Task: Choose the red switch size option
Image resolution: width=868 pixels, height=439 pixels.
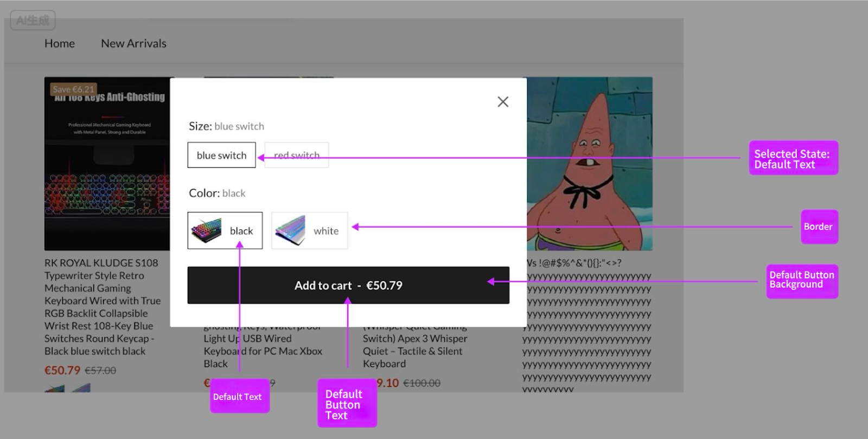Action: 296,156
